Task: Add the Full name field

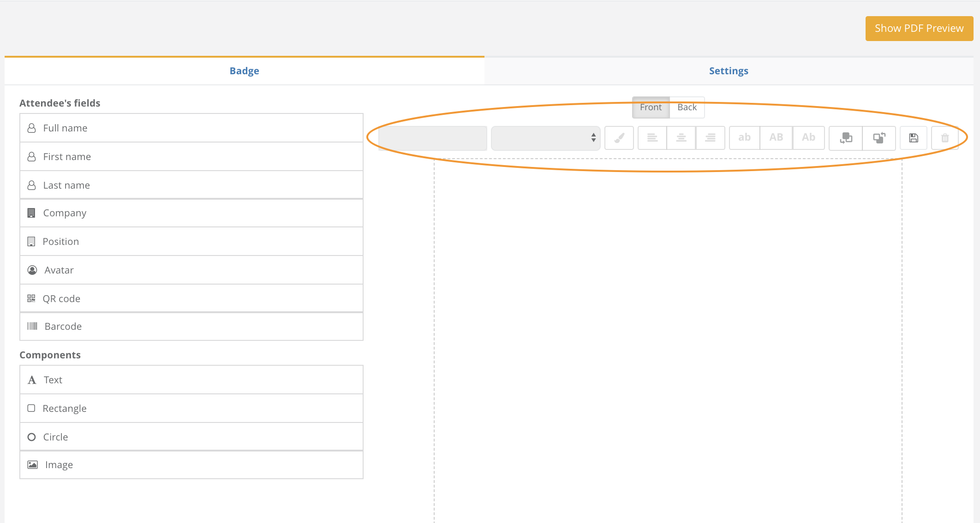Action: click(191, 128)
